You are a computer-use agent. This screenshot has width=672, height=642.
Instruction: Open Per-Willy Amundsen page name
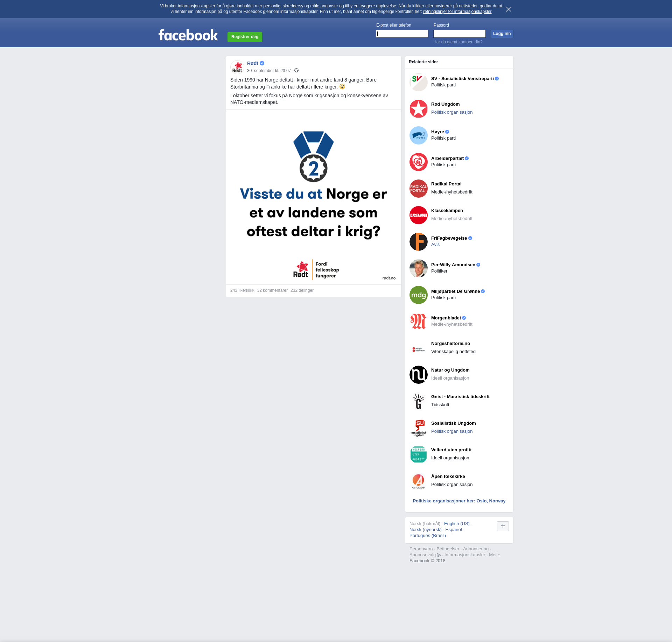[x=453, y=265]
